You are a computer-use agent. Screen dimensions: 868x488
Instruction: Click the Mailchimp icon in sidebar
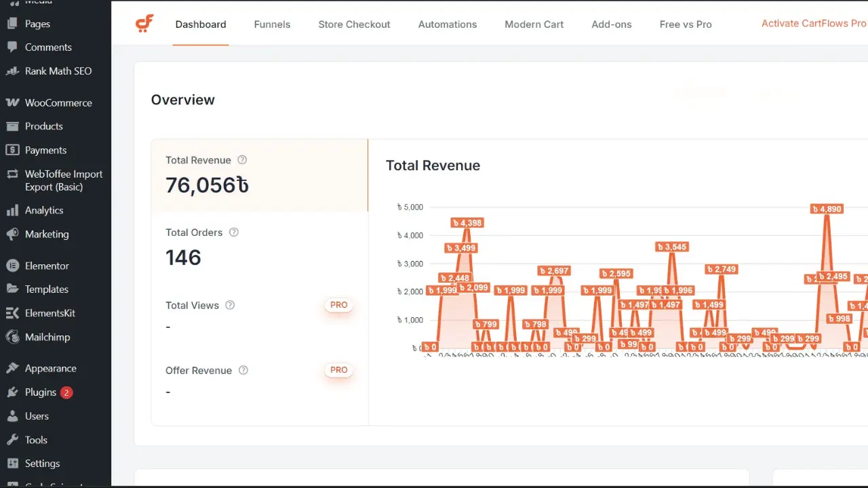[x=12, y=337]
